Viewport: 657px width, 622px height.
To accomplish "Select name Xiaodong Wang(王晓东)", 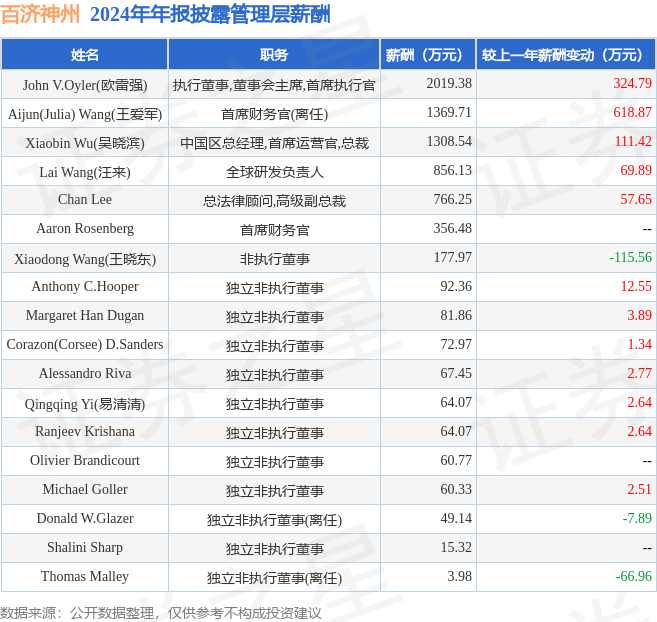I will click(x=85, y=259).
